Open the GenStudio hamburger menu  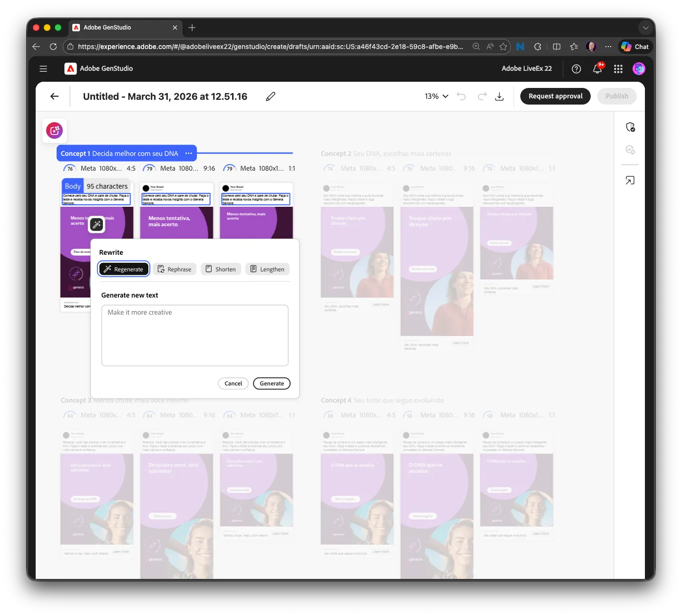click(x=43, y=68)
